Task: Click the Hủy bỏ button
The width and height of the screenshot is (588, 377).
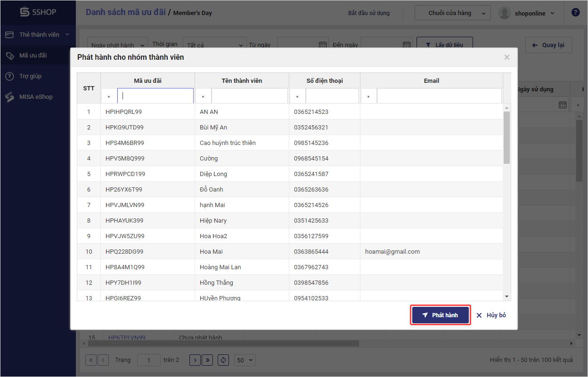Action: (491, 315)
